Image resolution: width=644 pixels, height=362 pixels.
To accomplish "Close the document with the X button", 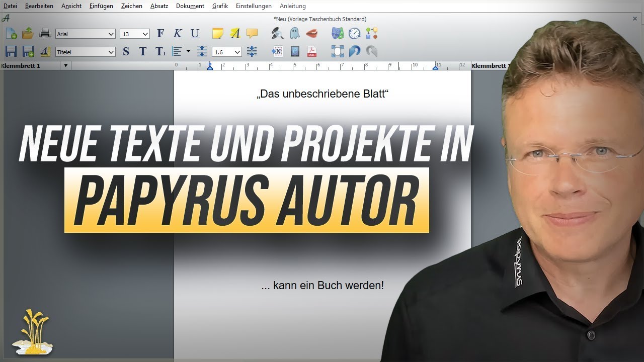I will point(635,19).
